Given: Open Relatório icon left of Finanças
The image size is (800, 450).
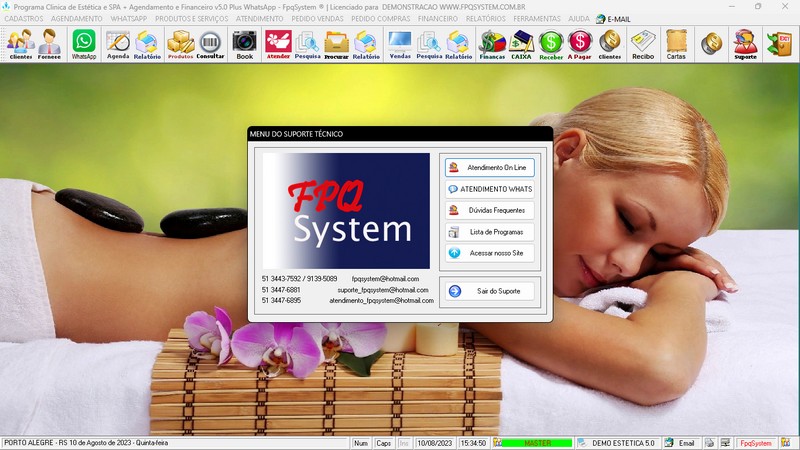Looking at the screenshot, I should 458,44.
